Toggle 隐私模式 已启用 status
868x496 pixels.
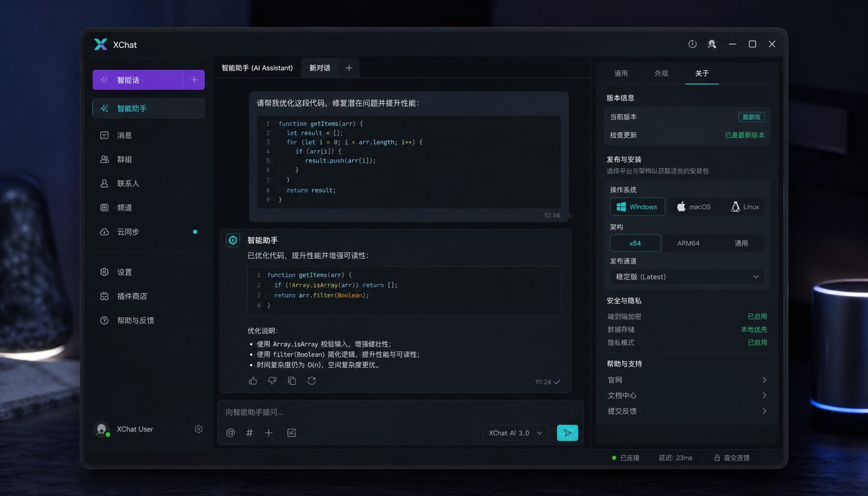[757, 342]
